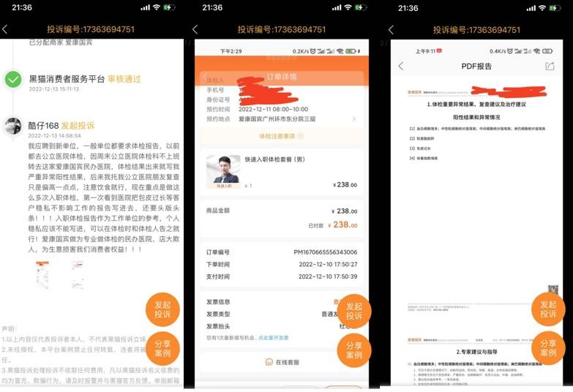This screenshot has height=392, width=573.
Task: Tap 黑猫消费者服务平台 name
Action: click(67, 79)
